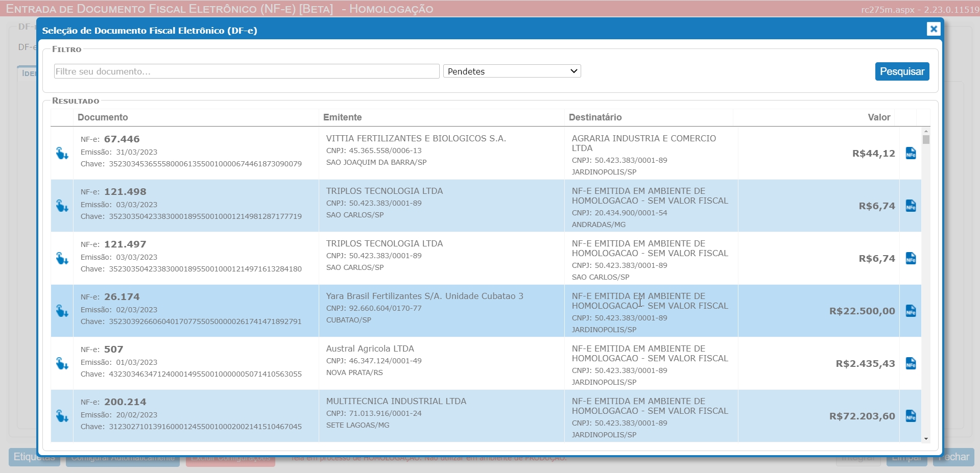
Task: Click the Chave text of NF-e 67.446
Action: click(191, 164)
